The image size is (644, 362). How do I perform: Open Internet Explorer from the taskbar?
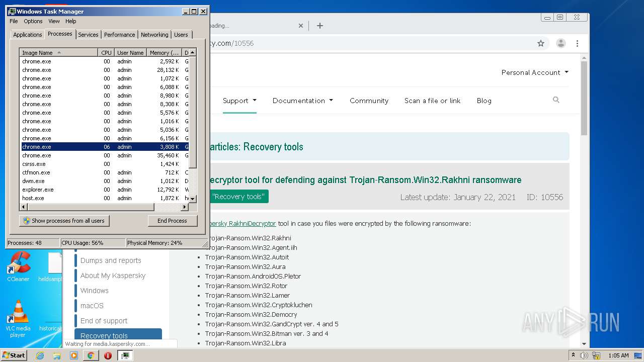tap(40, 355)
